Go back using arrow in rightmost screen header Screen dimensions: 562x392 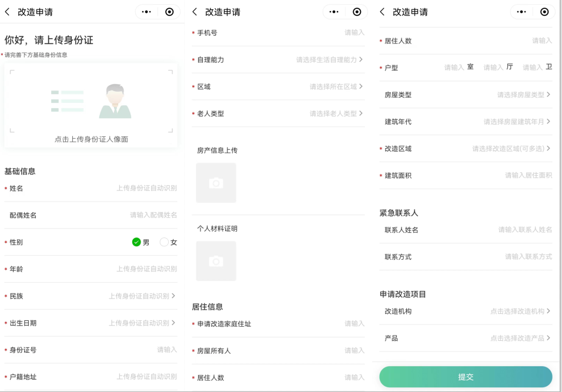[x=383, y=12]
